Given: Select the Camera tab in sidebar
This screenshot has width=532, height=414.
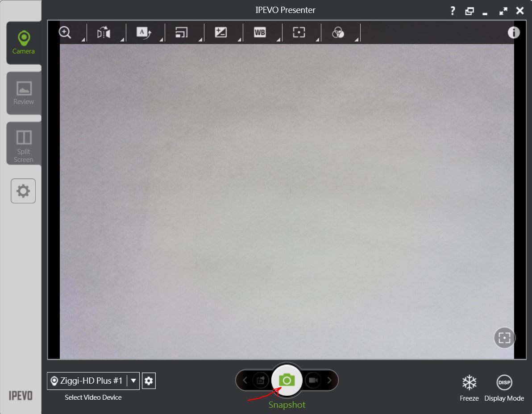Looking at the screenshot, I should 24,43.
